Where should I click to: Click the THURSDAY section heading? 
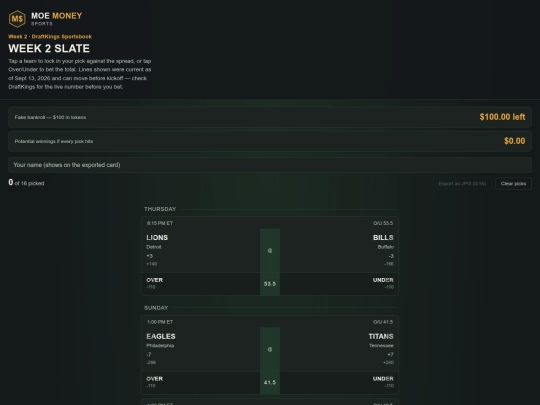click(x=160, y=209)
